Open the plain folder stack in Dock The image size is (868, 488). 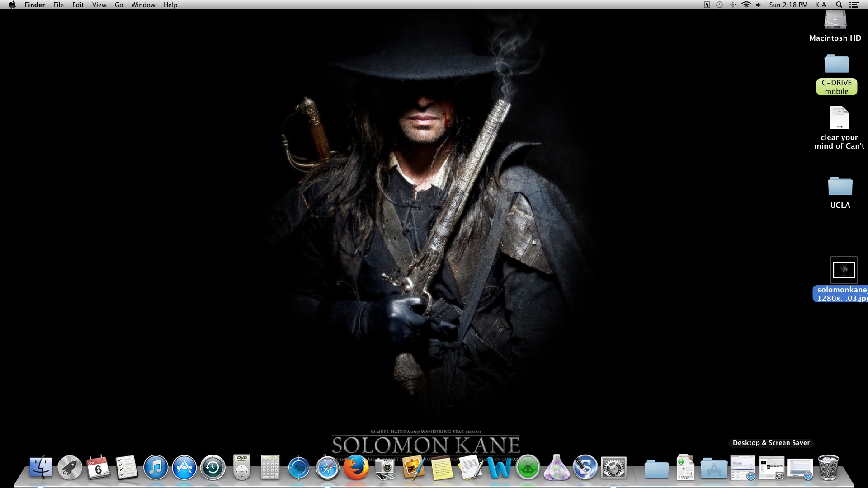point(656,469)
